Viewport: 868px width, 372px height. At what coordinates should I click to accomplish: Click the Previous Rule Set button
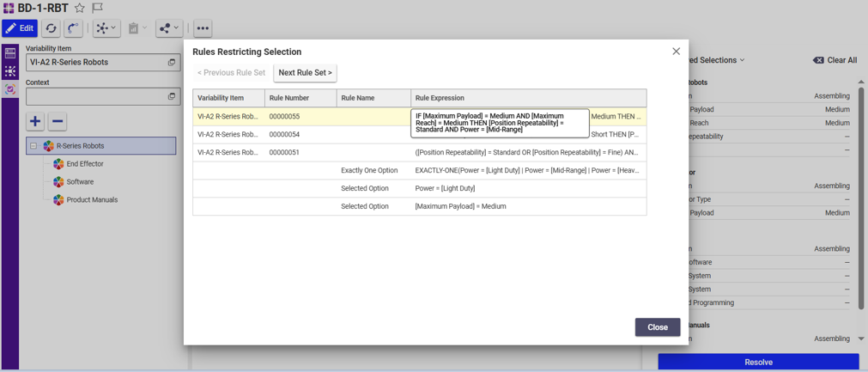point(232,72)
